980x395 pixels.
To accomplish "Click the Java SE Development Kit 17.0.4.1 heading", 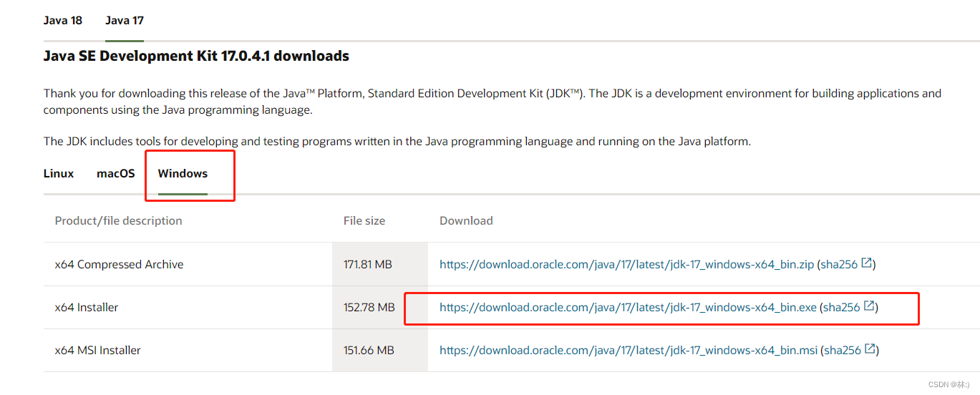I will pos(196,56).
